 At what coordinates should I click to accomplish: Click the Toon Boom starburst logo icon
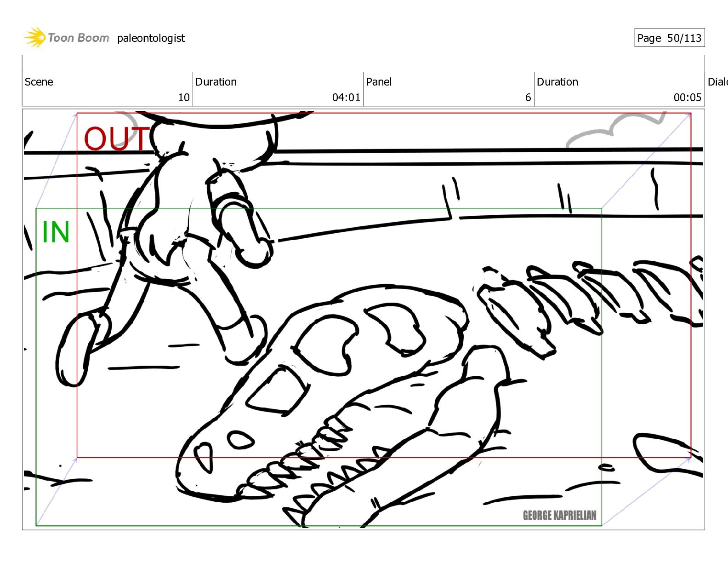pyautogui.click(x=35, y=37)
